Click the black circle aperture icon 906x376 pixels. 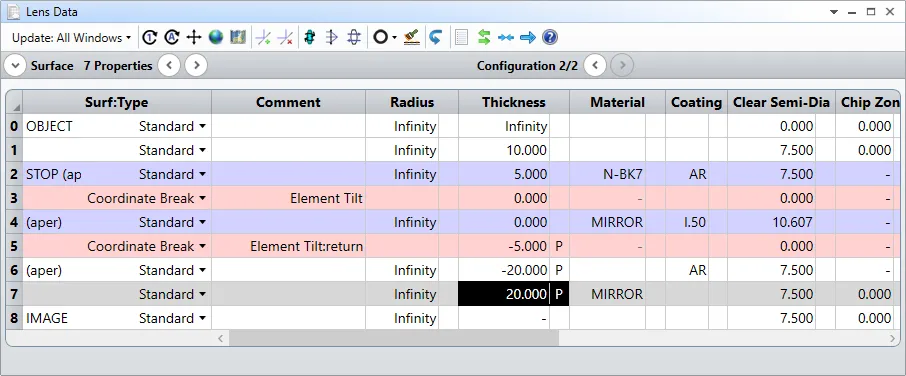point(380,38)
